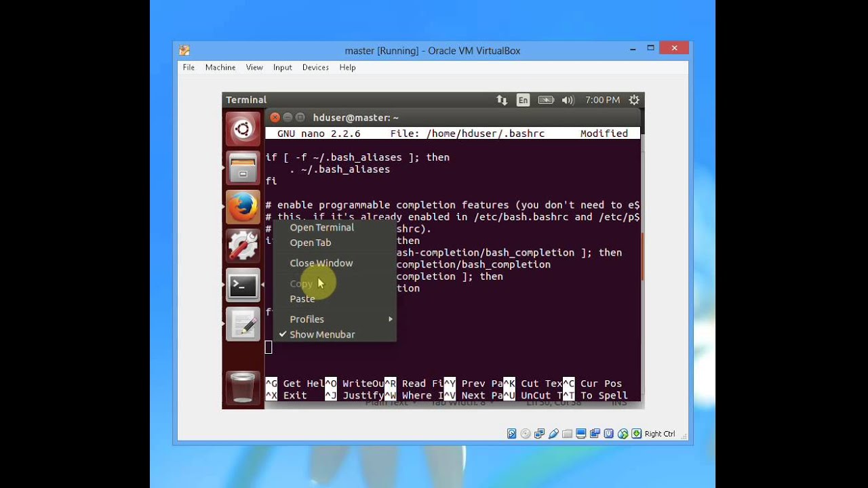Click the VirtualBox CPU features chip icon
Image resolution: width=868 pixels, height=488 pixels.
(x=608, y=434)
